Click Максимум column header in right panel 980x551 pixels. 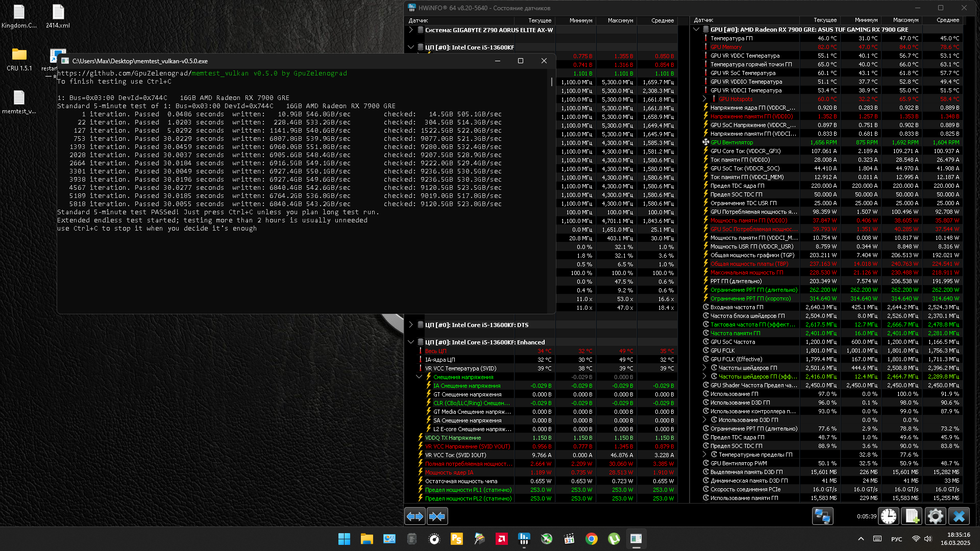pyautogui.click(x=905, y=20)
